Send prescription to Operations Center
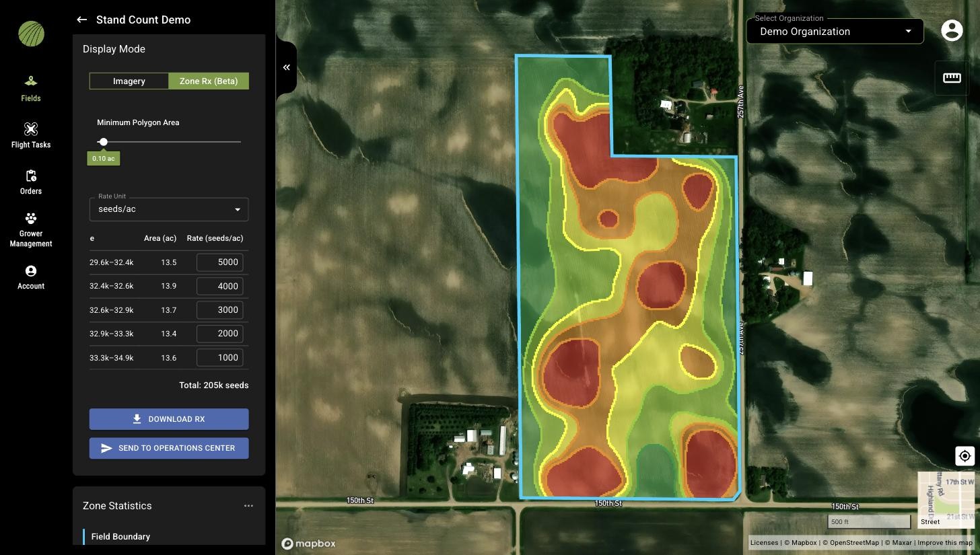 click(169, 448)
